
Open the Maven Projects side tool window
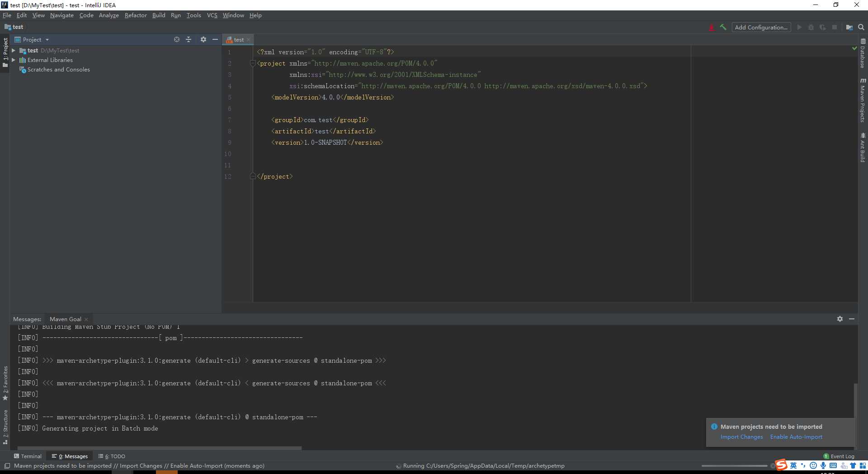pos(863,100)
